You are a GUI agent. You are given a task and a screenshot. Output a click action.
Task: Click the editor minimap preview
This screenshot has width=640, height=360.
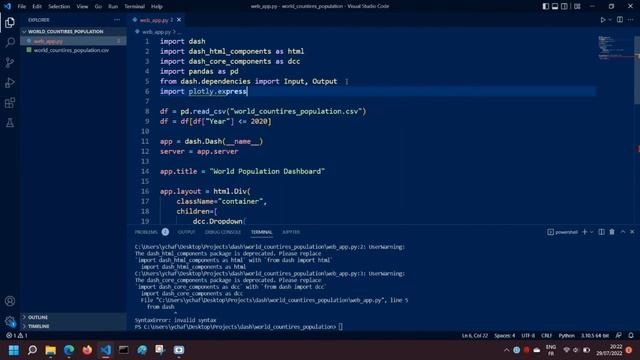[615, 47]
